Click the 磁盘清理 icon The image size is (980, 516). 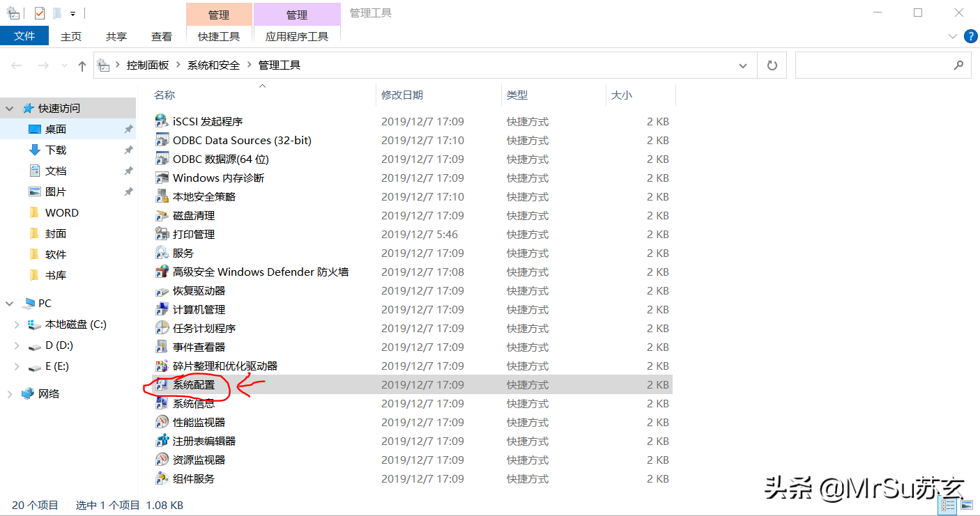coord(162,215)
